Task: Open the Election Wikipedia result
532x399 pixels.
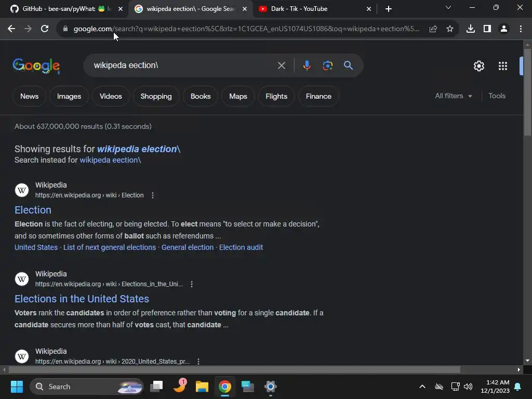Action: (33, 210)
